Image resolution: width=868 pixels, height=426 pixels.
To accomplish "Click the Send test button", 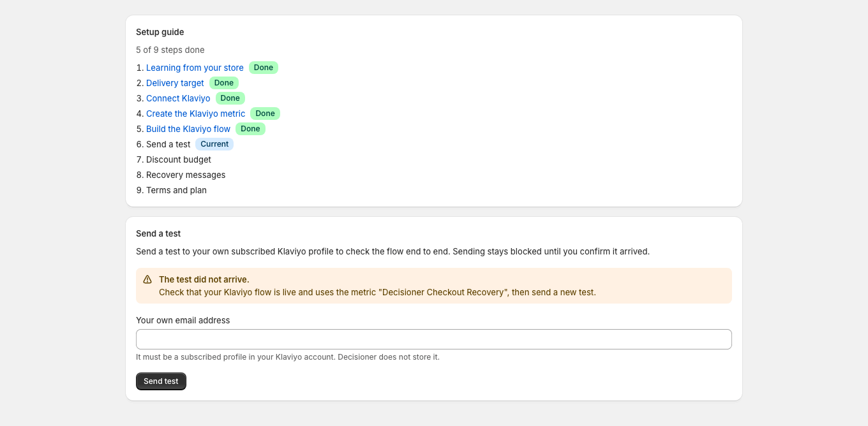I will (161, 381).
